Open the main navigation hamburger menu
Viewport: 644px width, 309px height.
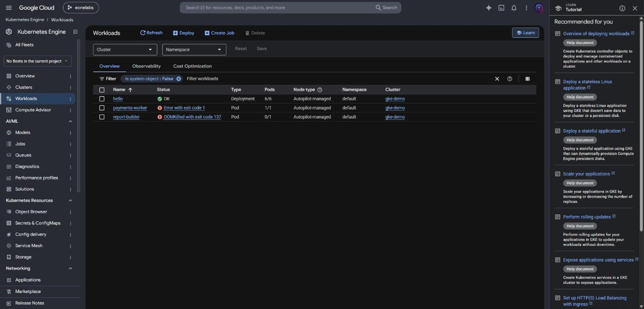(9, 8)
